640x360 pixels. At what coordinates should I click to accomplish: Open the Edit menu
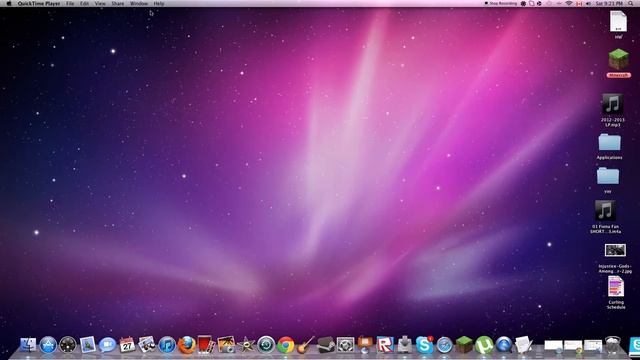[84, 3]
